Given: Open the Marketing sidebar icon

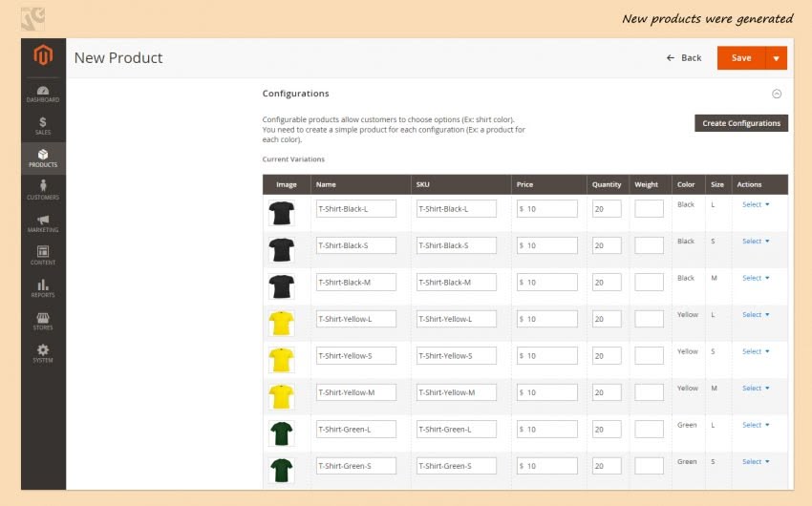Looking at the screenshot, I should pos(43,223).
